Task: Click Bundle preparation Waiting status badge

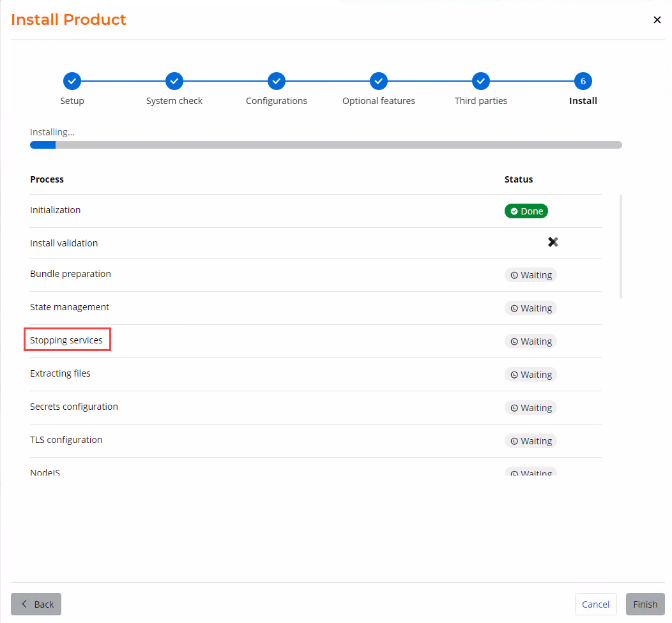Action: point(530,275)
